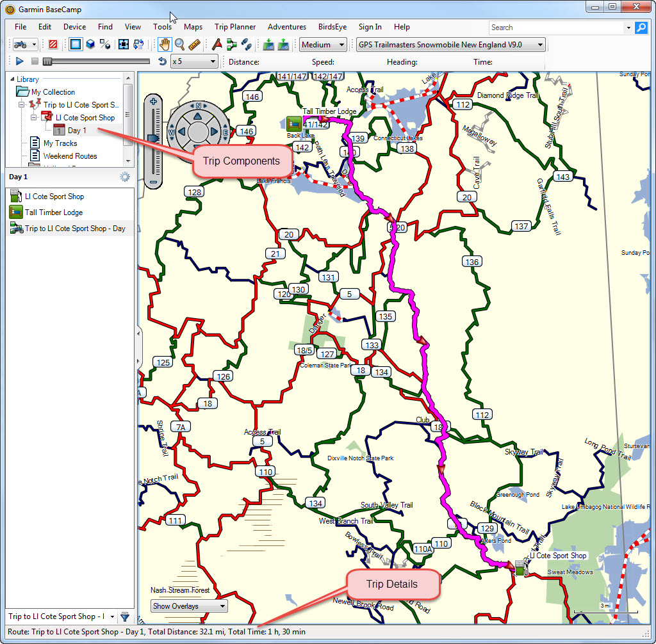
Task: Open the BirdsEye menu
Action: 332,27
